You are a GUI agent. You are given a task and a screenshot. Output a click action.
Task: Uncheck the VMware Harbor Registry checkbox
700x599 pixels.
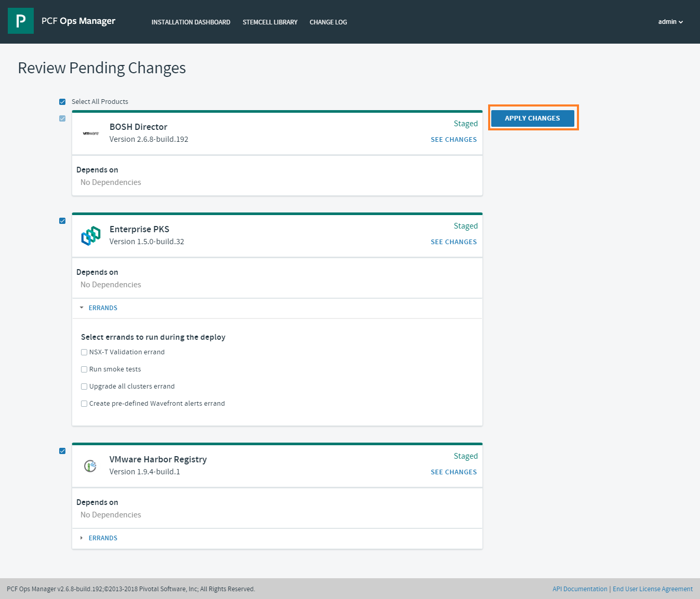tap(62, 451)
